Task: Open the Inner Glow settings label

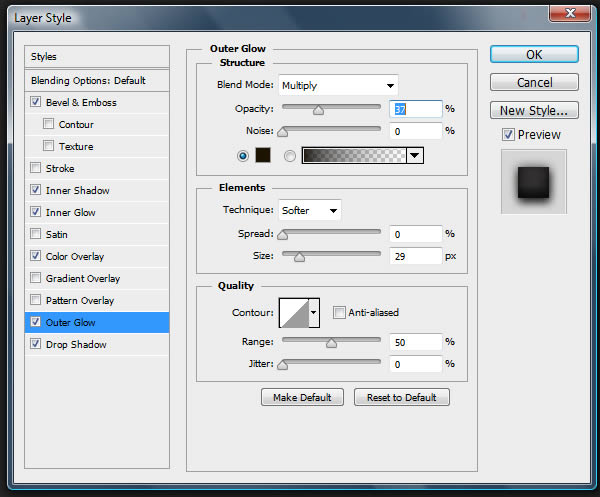Action: (71, 212)
